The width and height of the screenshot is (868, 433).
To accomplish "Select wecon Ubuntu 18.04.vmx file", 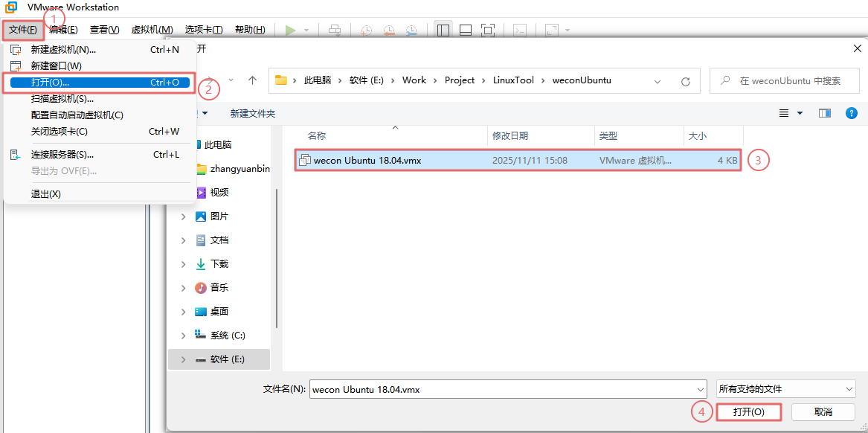I will click(367, 160).
